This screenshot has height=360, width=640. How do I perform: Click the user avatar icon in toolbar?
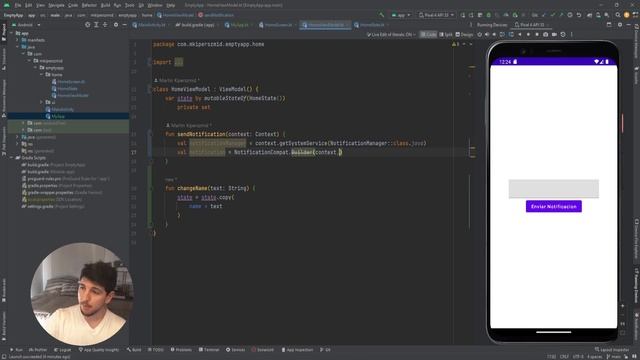[627, 15]
